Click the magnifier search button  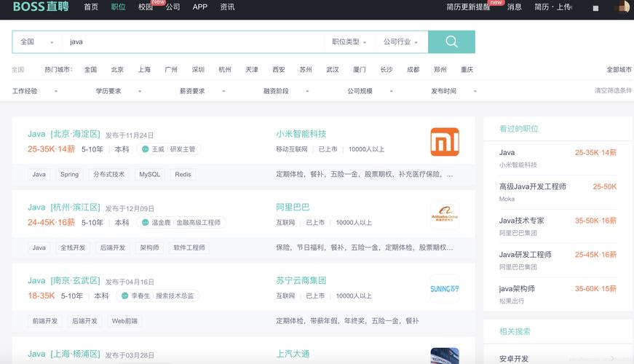tap(451, 42)
